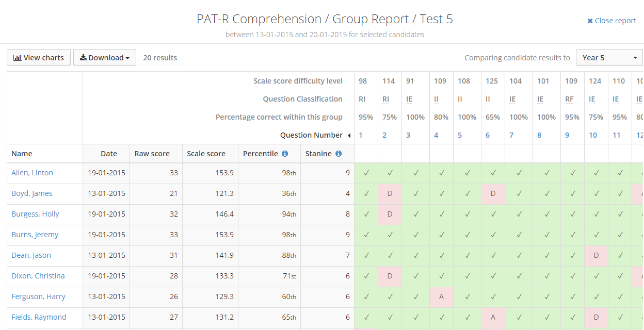This screenshot has height=330, width=644.
Task: Click Burns, Jeremy's stanine 9
Action: 348,235
